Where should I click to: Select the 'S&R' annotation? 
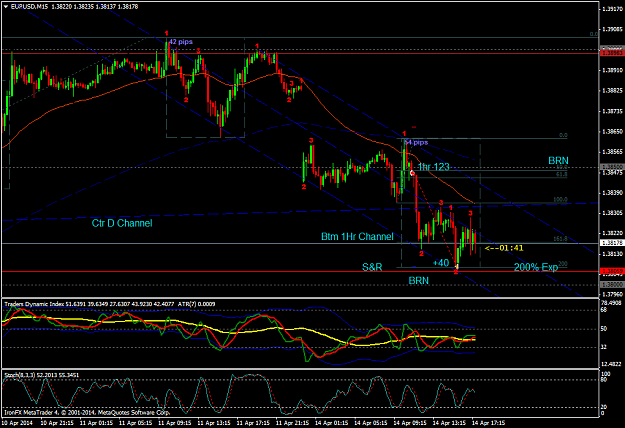point(372,267)
